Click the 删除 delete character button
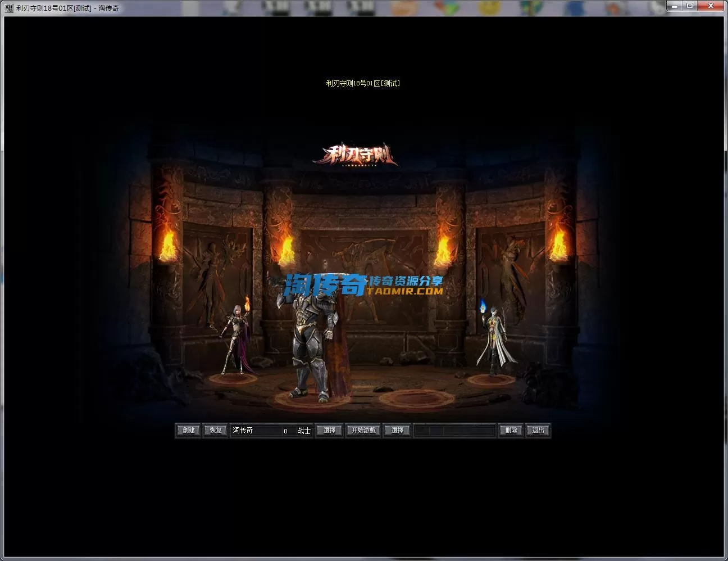The width and height of the screenshot is (728, 561). click(511, 431)
